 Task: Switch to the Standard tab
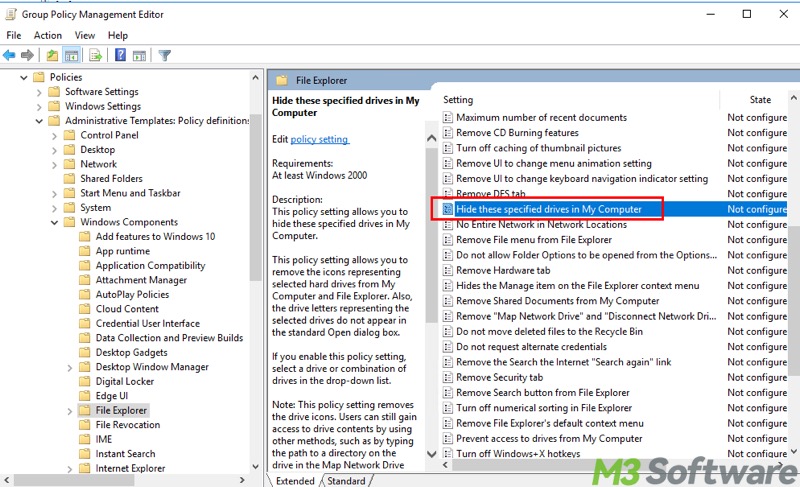(346, 481)
